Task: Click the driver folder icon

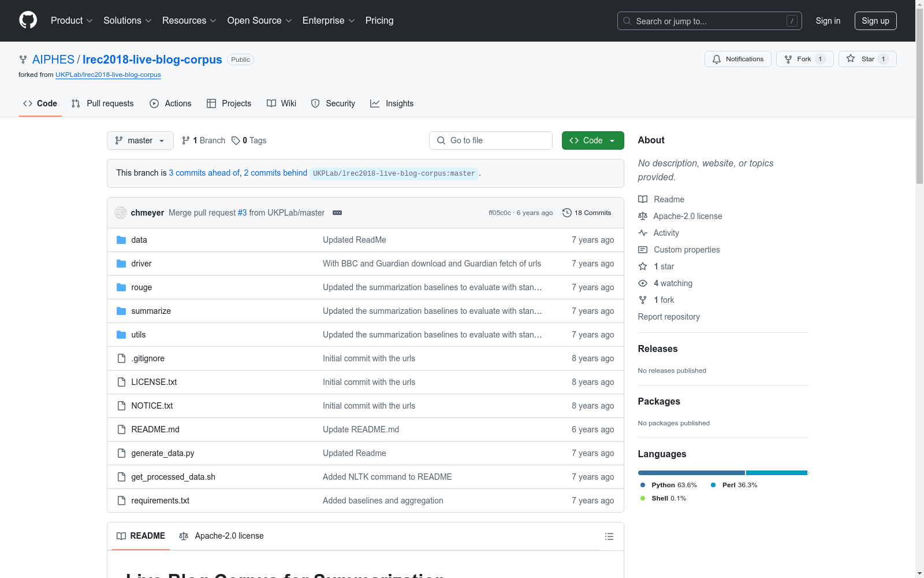Action: pos(121,264)
